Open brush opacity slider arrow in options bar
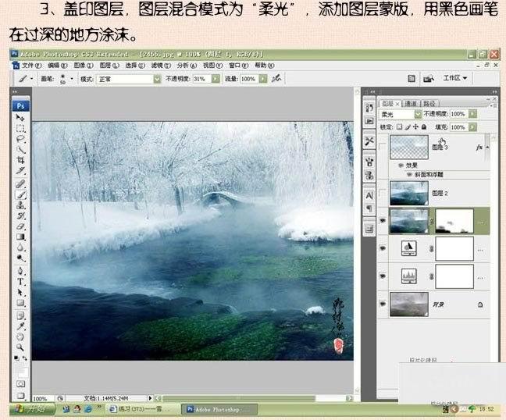Image resolution: width=506 pixels, height=420 pixels. (216, 79)
